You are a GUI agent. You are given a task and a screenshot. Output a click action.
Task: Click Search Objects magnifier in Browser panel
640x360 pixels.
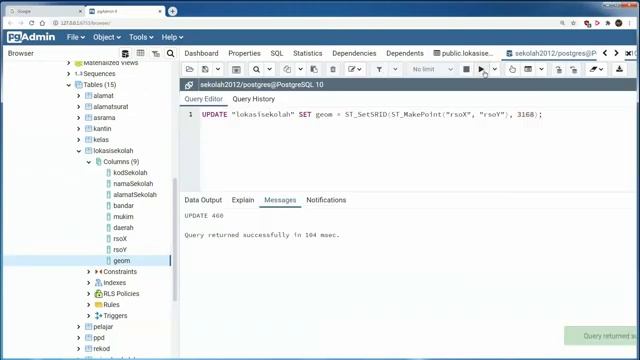pyautogui.click(x=171, y=53)
